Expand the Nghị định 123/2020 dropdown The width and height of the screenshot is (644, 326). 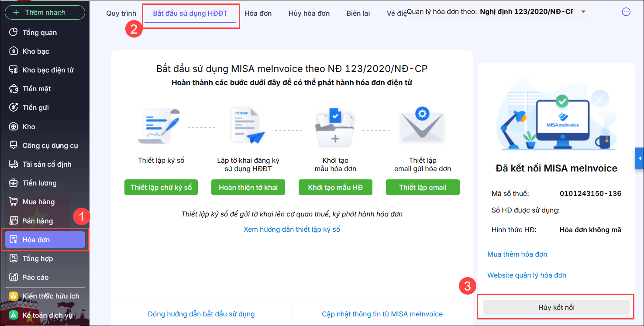coord(583,12)
